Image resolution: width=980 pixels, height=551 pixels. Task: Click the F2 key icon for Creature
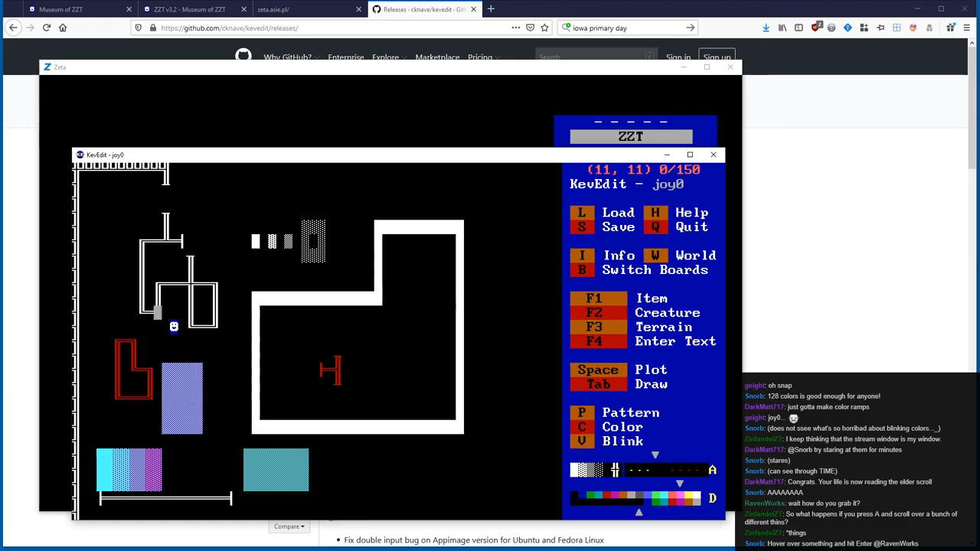[x=598, y=313]
